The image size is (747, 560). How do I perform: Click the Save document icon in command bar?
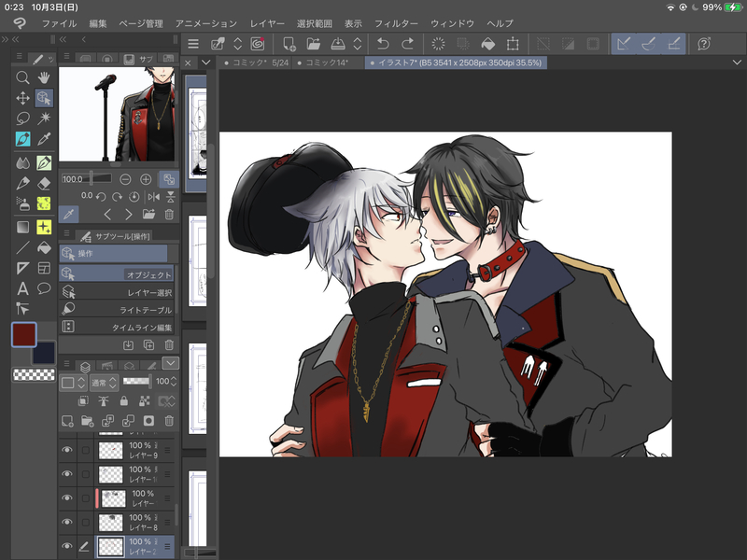coord(338,44)
